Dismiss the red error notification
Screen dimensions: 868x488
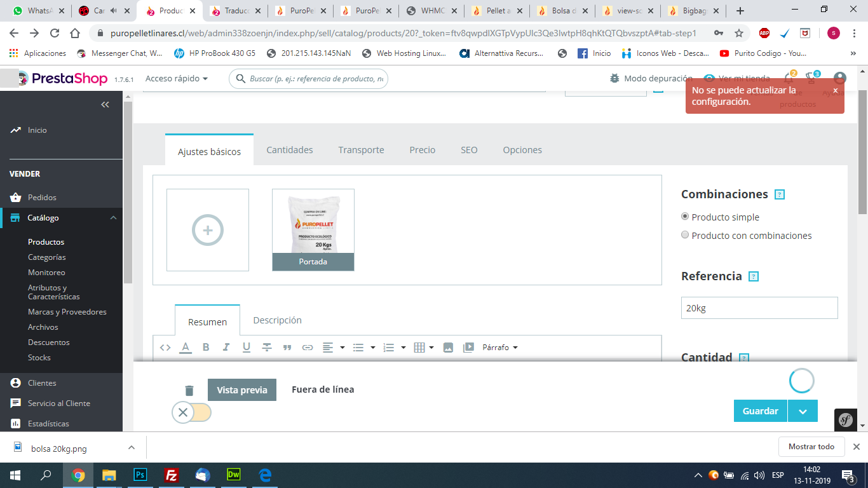pyautogui.click(x=835, y=91)
